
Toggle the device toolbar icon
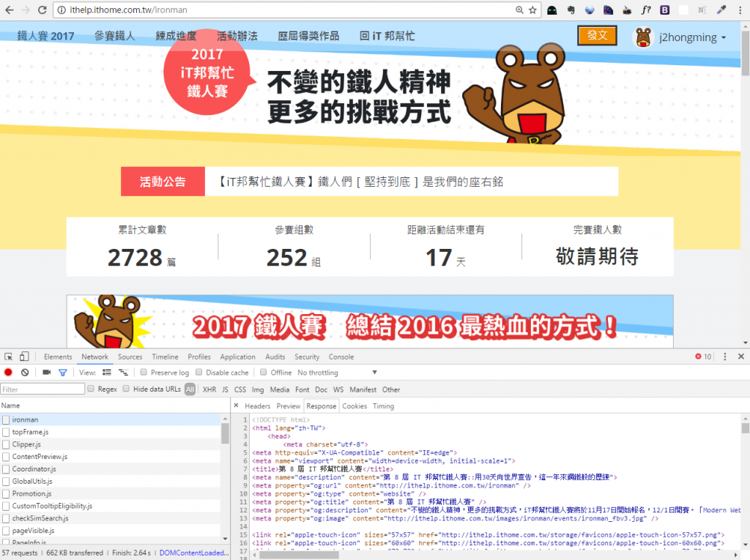pos(24,356)
